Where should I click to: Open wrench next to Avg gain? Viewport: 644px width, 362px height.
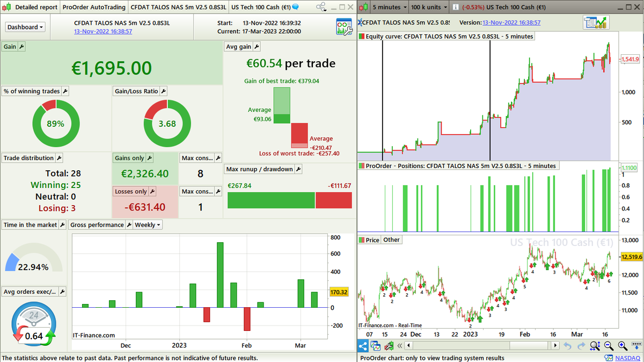(x=256, y=47)
